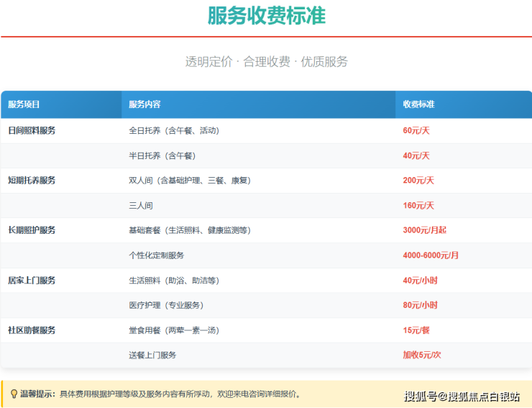Select the 收费标准 column header
The image size is (532, 408).
[418, 104]
